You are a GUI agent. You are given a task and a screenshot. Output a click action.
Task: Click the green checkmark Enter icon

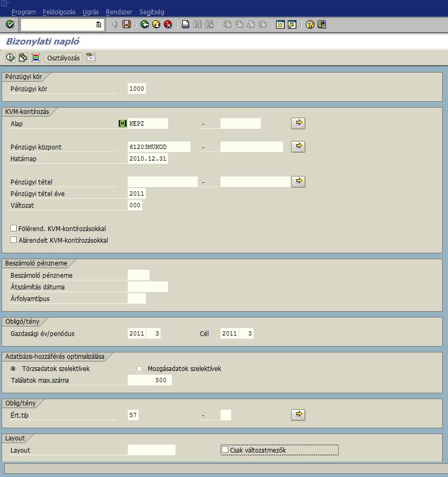[x=10, y=24]
